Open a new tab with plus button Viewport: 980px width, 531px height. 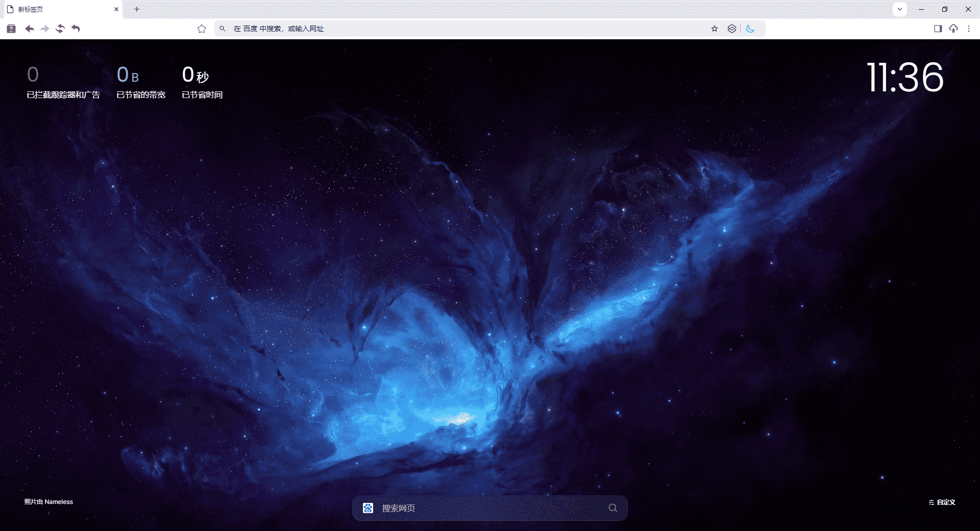click(x=137, y=9)
